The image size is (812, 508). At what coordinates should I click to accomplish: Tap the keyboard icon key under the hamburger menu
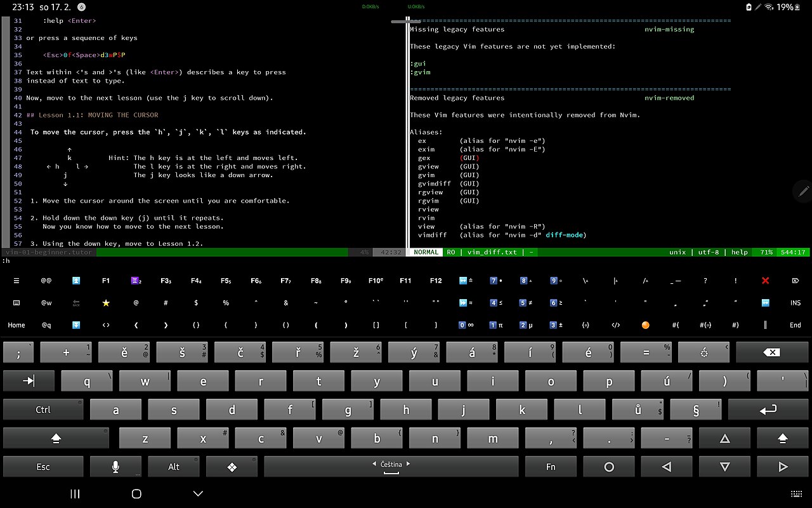[16, 303]
